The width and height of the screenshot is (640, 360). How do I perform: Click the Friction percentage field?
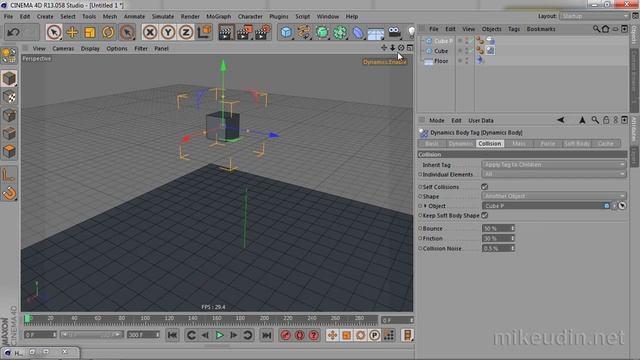(x=496, y=238)
